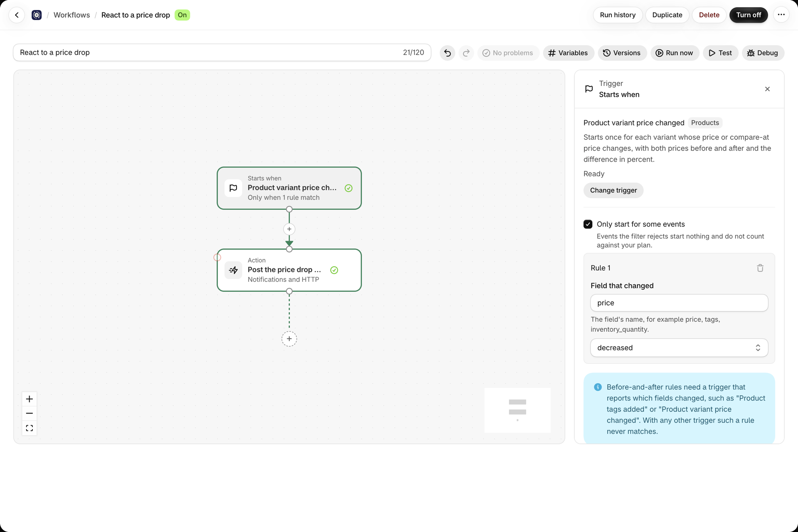Open the Debug tool
The image size is (798, 532).
coord(763,53)
